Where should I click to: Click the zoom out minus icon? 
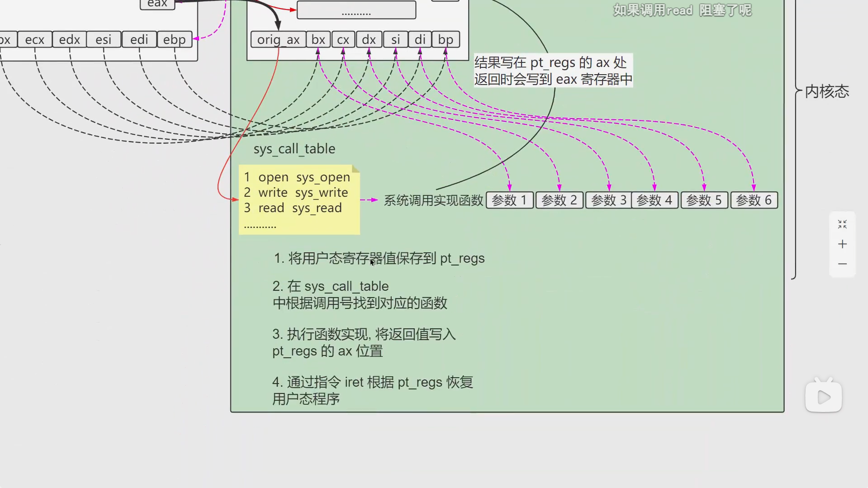842,264
